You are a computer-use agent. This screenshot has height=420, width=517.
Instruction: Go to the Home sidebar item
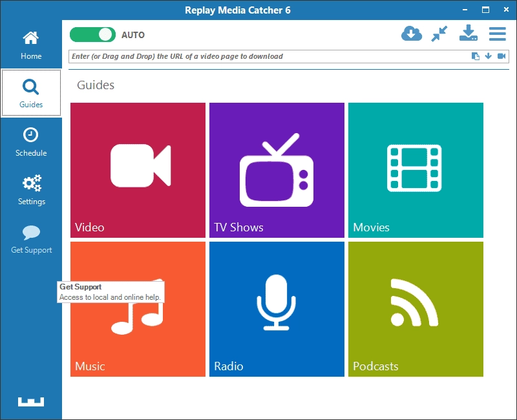click(31, 45)
